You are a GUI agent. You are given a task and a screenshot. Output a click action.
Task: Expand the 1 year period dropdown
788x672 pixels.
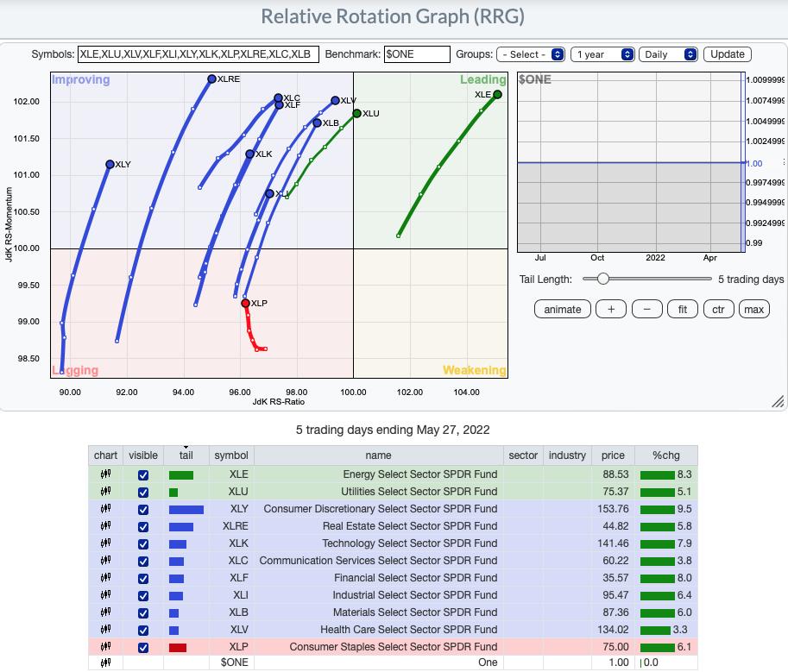coord(603,54)
